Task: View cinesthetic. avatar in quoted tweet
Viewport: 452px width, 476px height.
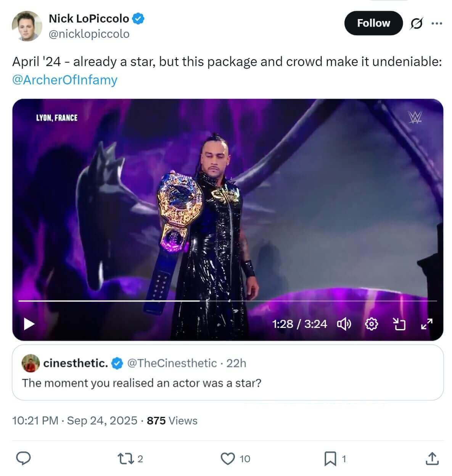Action: pyautogui.click(x=31, y=363)
